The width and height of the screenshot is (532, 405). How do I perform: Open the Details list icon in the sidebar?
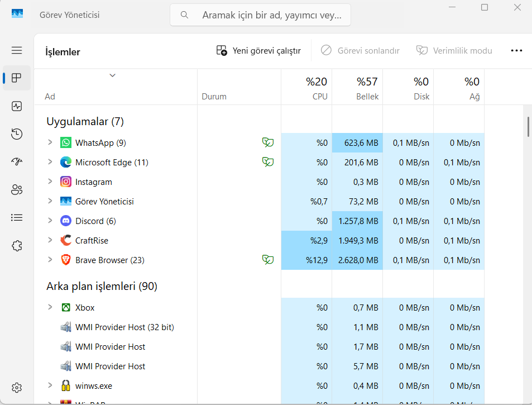click(17, 217)
